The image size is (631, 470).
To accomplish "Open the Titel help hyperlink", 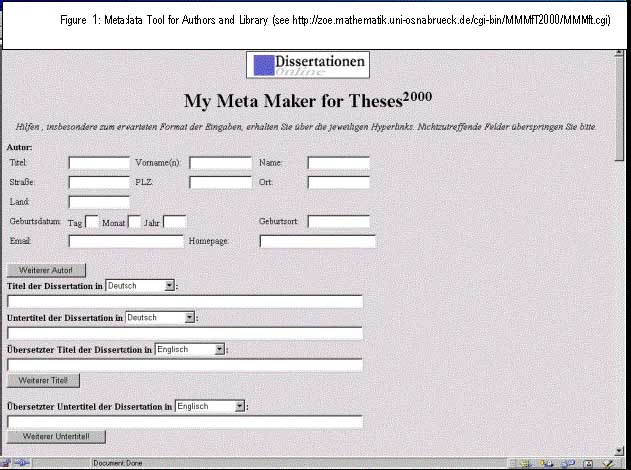I will point(18,163).
